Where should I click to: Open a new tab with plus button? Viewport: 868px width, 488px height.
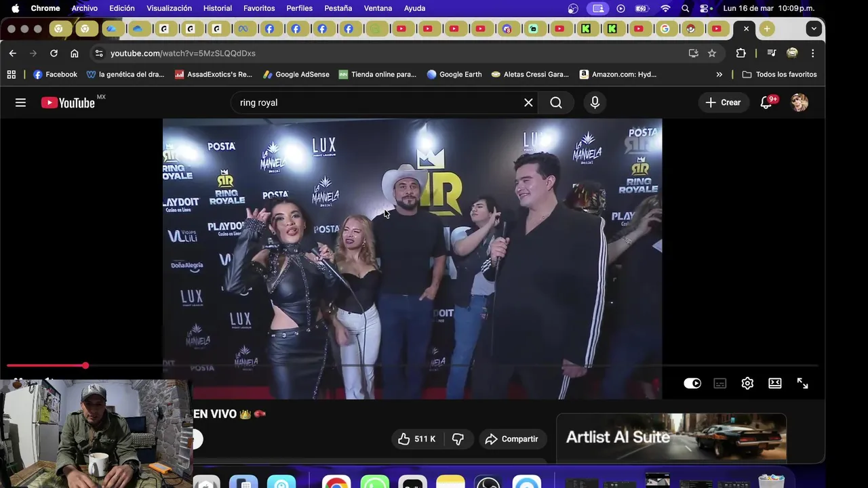[767, 28]
